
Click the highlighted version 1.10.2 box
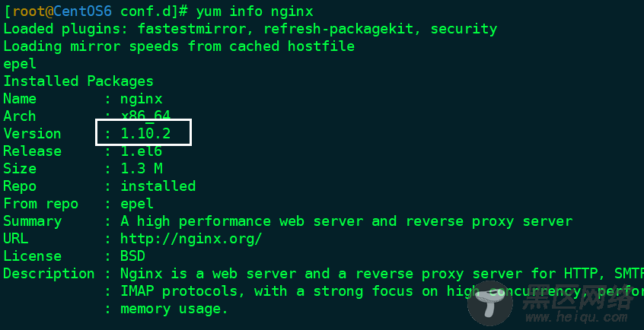click(144, 132)
